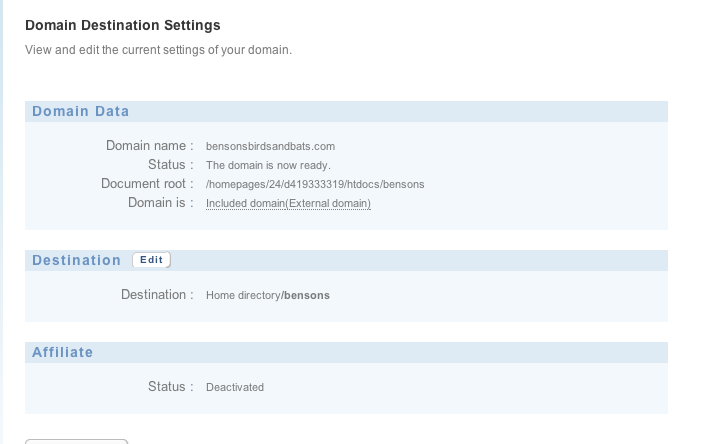
Task: Click the Edit button beside Destination
Action: [152, 260]
